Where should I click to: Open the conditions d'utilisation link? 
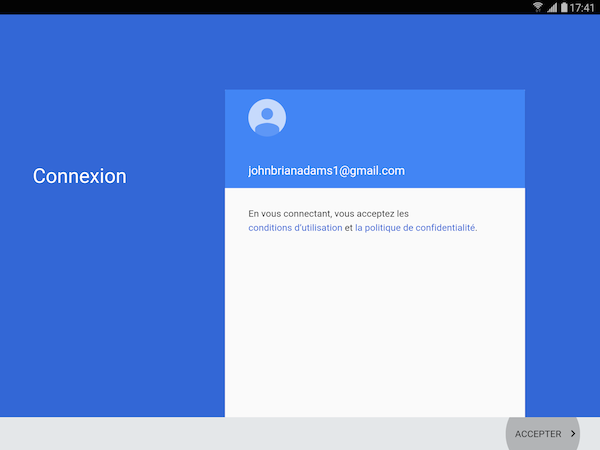click(295, 228)
